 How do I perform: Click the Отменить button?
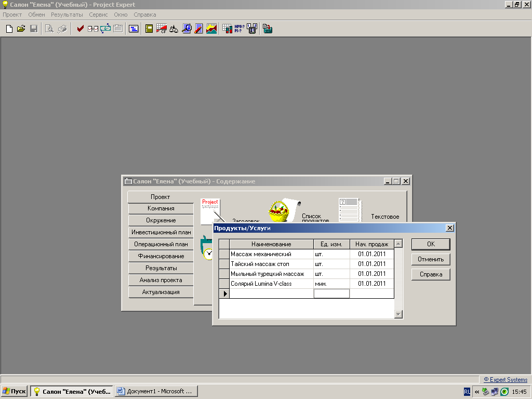pos(431,259)
